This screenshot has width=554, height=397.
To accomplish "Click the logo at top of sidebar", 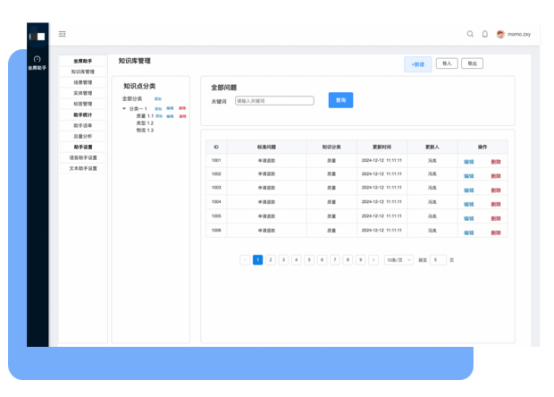I will pyautogui.click(x=37, y=36).
